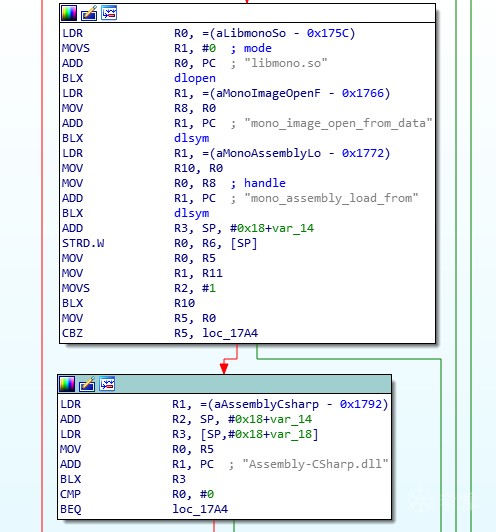Click the "; mode" comment
This screenshot has width=496, height=532.
point(251,48)
